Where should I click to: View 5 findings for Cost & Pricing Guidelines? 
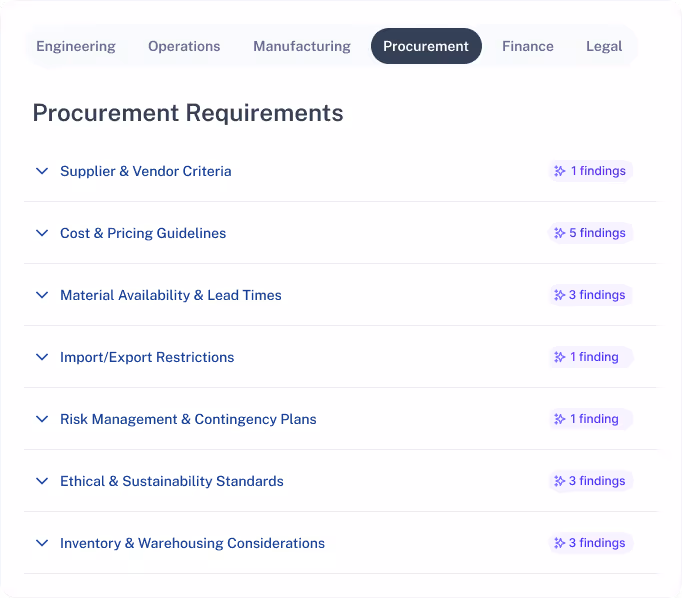click(590, 233)
